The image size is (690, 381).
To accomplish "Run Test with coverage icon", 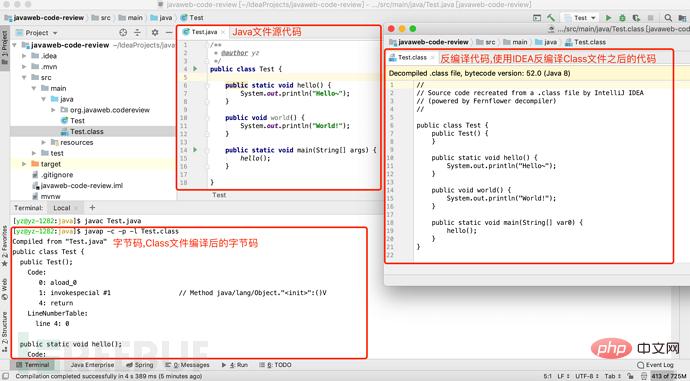I will pyautogui.click(x=636, y=18).
